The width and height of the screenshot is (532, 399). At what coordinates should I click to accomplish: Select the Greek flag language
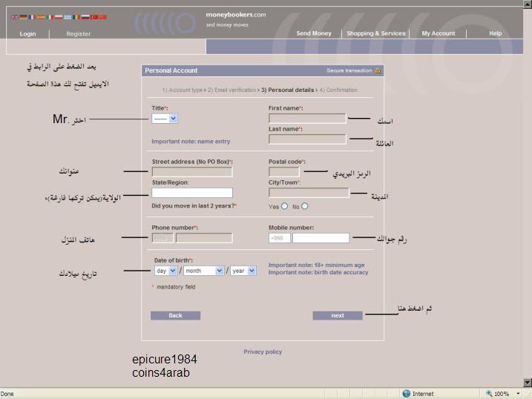[x=68, y=17]
